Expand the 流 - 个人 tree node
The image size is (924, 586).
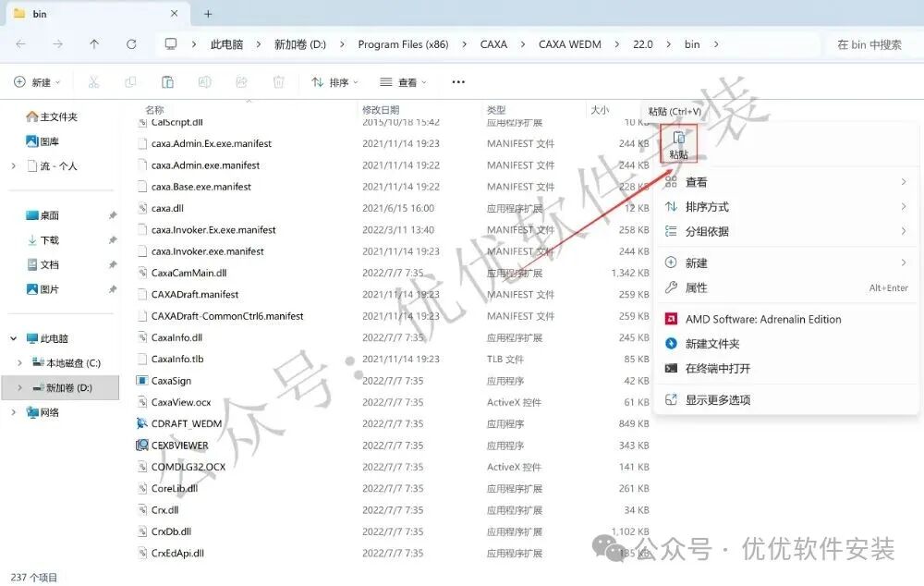14,166
